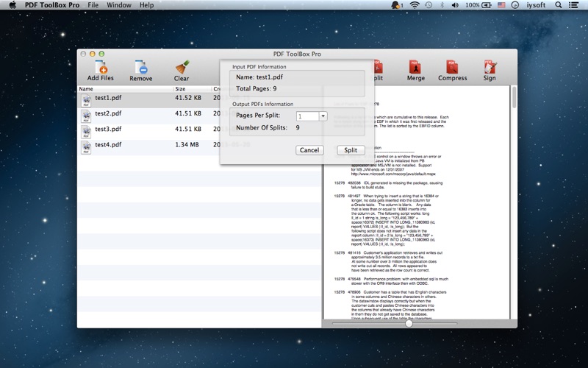Select the test1.pdf file icon
This screenshot has width=588, height=368.
coord(86,100)
